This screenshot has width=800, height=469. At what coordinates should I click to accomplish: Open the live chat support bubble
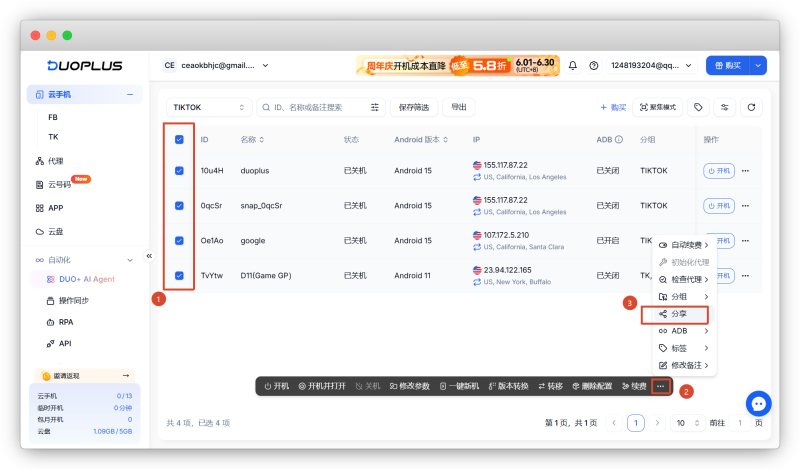758,404
